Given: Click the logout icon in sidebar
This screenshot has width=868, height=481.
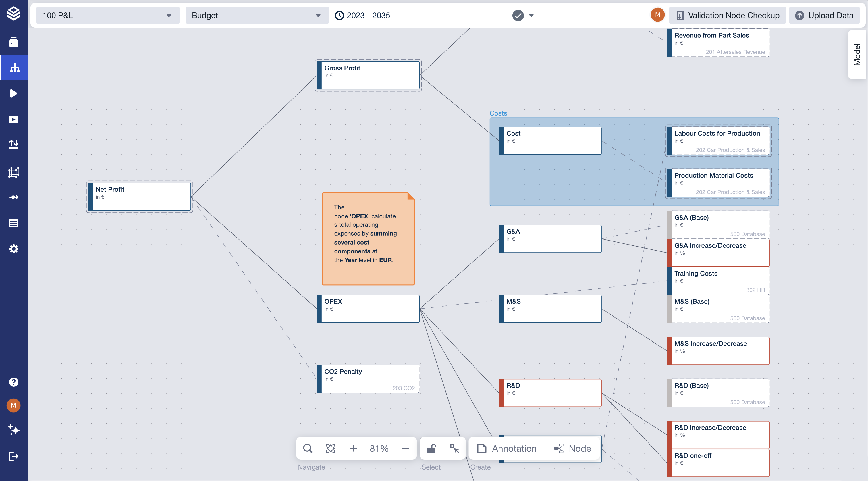Looking at the screenshot, I should [14, 456].
